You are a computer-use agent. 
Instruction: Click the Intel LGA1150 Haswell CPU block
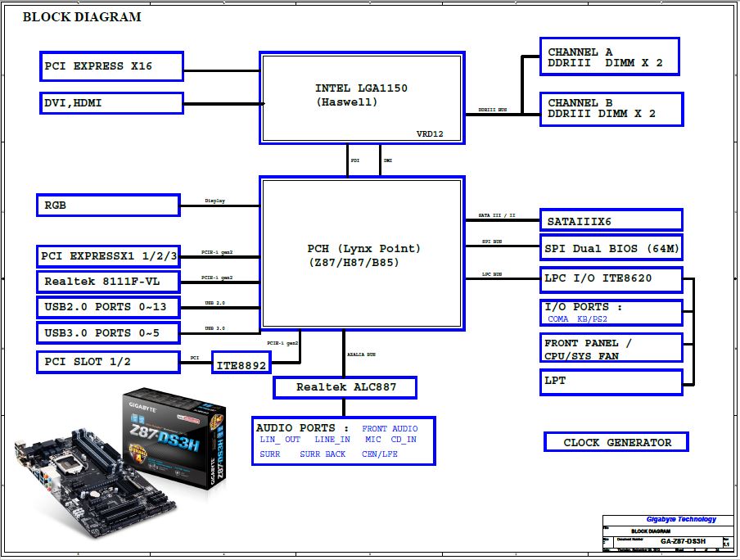click(362, 97)
